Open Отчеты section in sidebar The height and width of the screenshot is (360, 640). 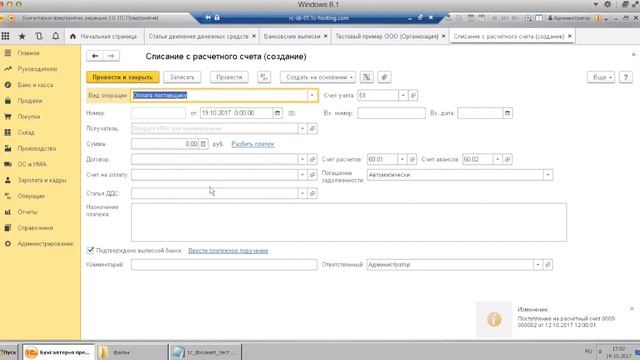27,212
